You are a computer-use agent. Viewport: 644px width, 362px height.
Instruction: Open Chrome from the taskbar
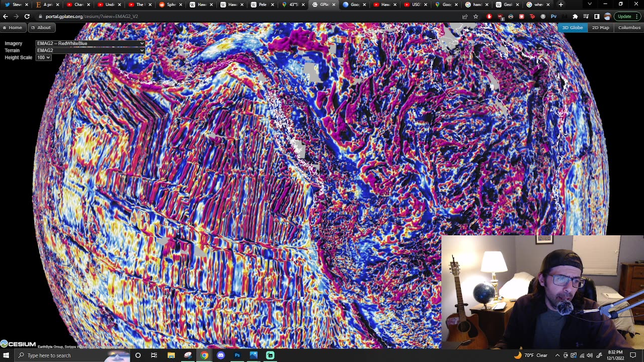click(204, 355)
